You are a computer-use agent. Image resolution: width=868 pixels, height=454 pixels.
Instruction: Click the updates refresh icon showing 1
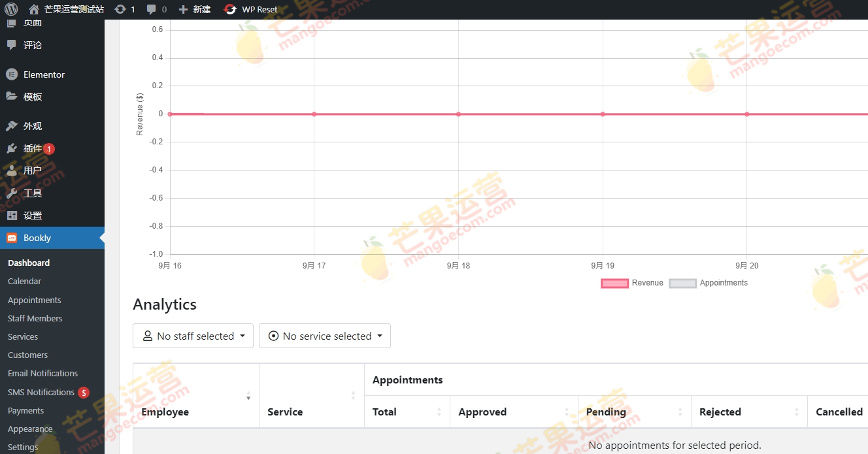(x=121, y=9)
